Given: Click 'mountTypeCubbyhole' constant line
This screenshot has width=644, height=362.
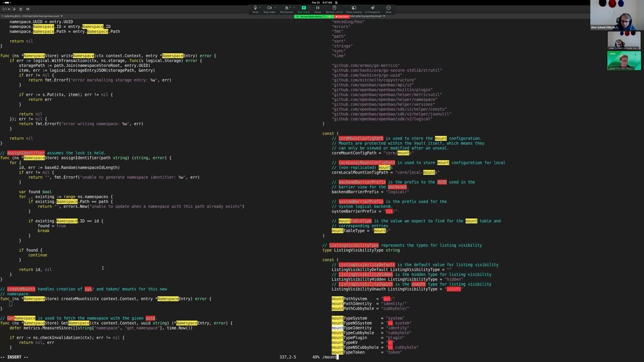Looking at the screenshot, I should pyautogui.click(x=371, y=333).
